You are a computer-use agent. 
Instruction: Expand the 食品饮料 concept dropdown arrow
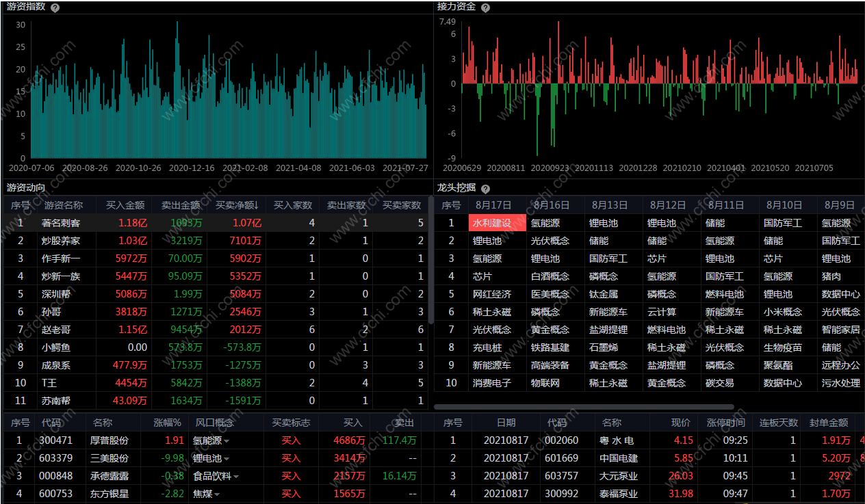pos(236,477)
